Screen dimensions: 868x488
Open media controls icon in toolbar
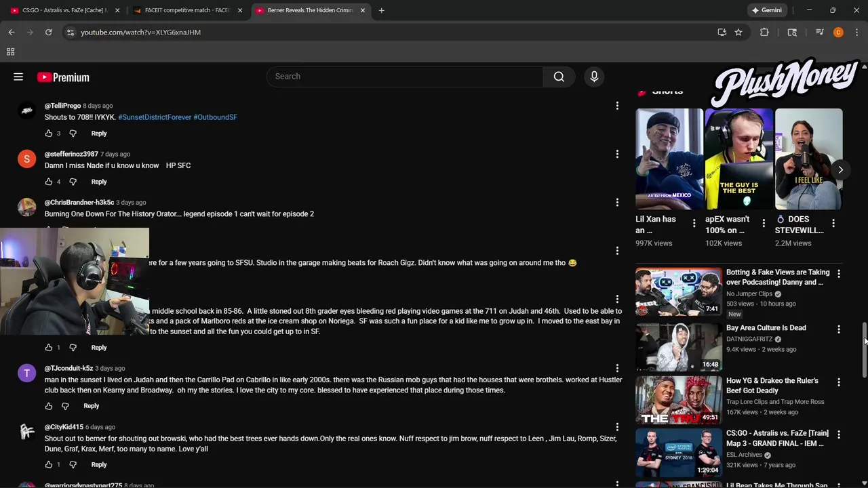pos(819,32)
